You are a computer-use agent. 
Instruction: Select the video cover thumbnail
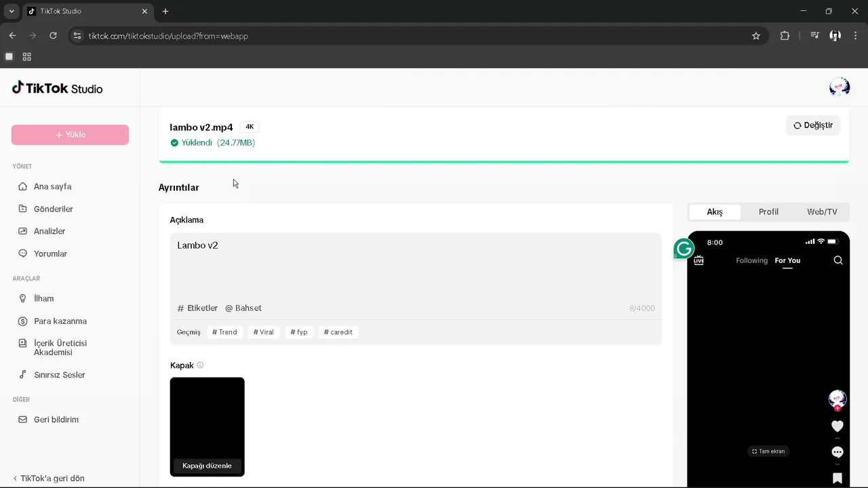(x=207, y=427)
